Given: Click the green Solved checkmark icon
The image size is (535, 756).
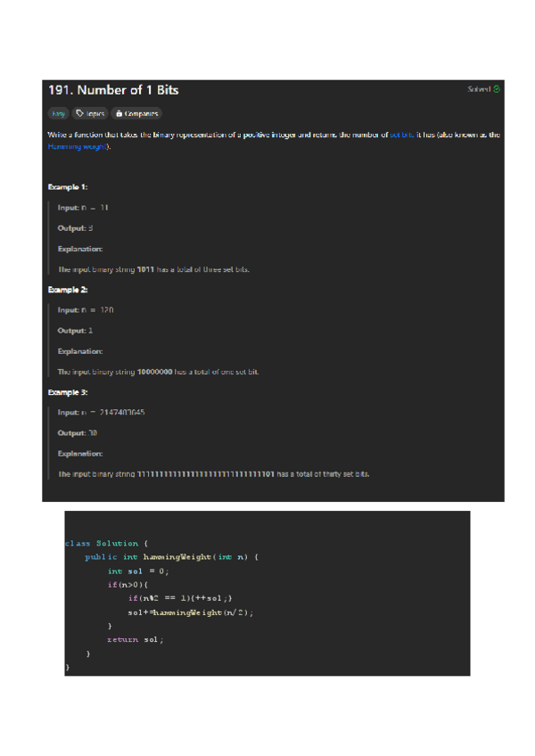Looking at the screenshot, I should tap(497, 89).
